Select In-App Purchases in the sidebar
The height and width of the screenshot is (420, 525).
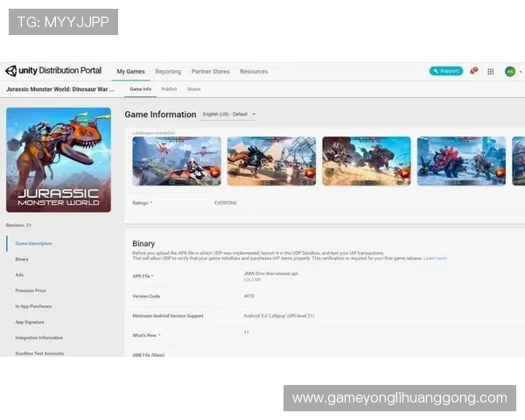point(33,306)
